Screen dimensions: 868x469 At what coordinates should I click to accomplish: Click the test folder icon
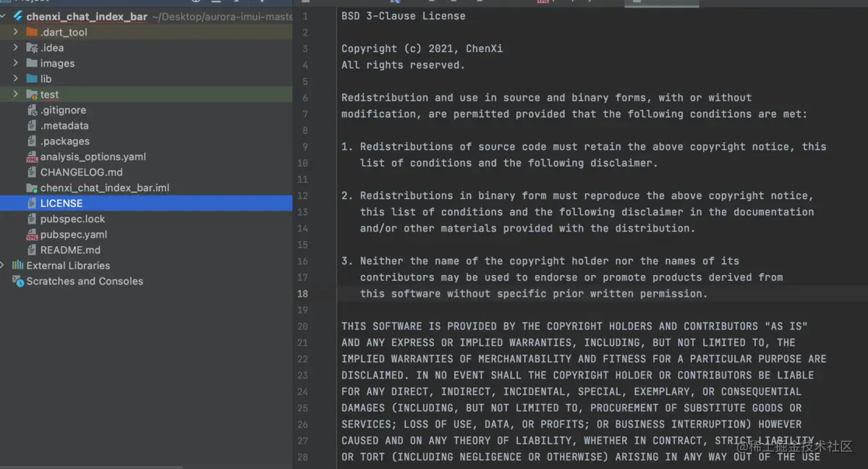pyautogui.click(x=32, y=94)
